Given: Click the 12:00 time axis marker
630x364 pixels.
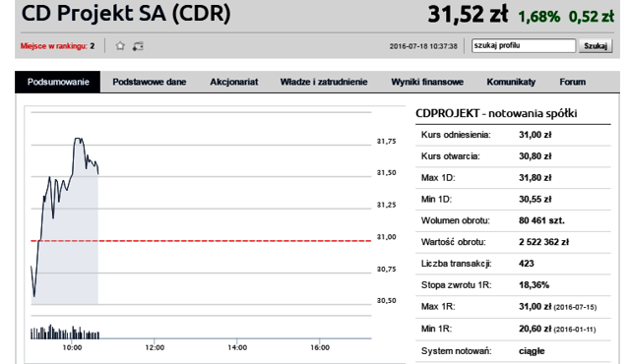Looking at the screenshot, I should click(x=155, y=347).
